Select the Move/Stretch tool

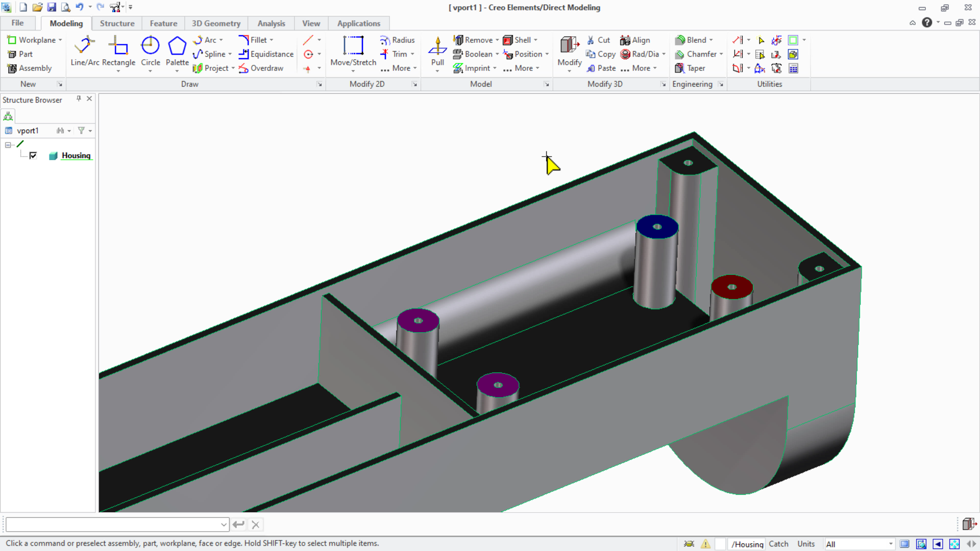tap(353, 52)
